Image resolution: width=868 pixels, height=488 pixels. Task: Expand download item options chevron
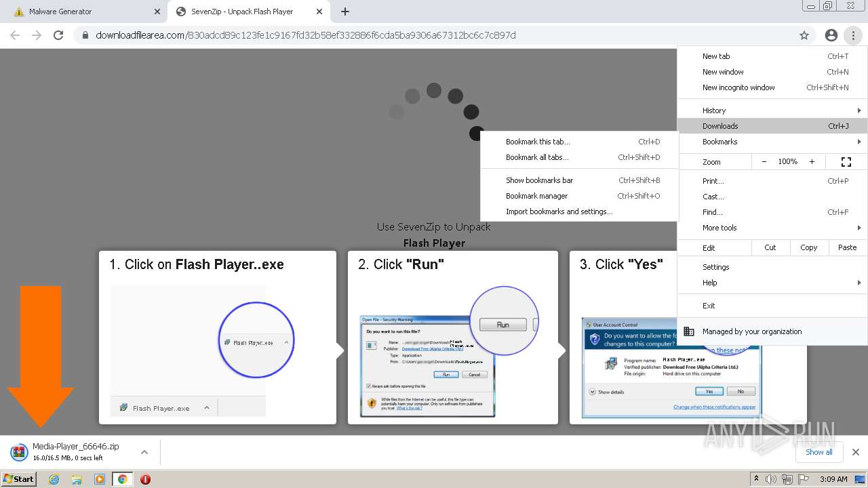tap(144, 452)
